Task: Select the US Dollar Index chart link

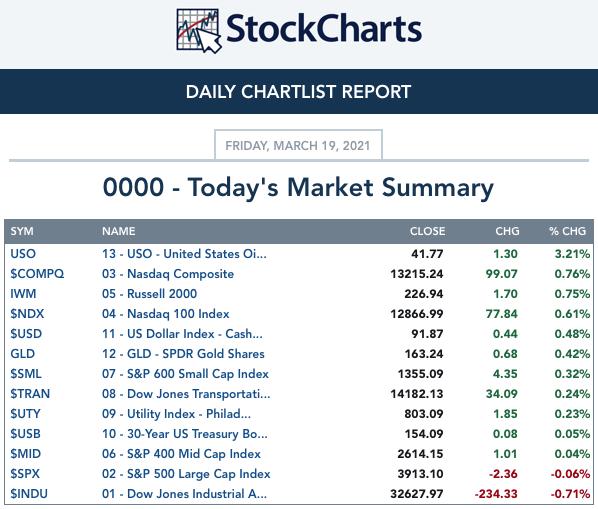Action: (x=182, y=334)
